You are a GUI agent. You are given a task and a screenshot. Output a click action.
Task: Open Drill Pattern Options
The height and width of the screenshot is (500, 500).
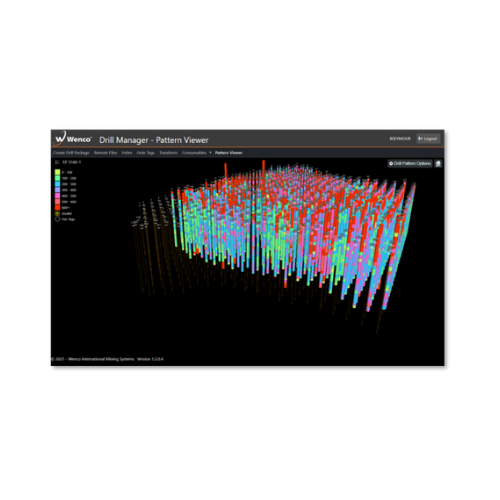tap(410, 163)
